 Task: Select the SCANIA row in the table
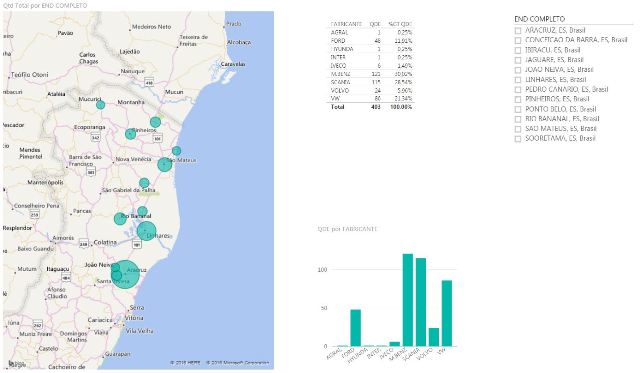371,82
